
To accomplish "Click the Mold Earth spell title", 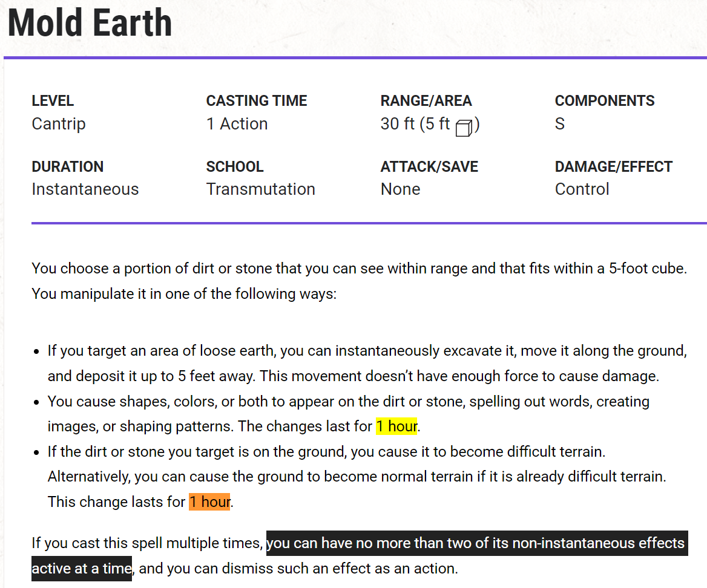I will pyautogui.click(x=90, y=23).
